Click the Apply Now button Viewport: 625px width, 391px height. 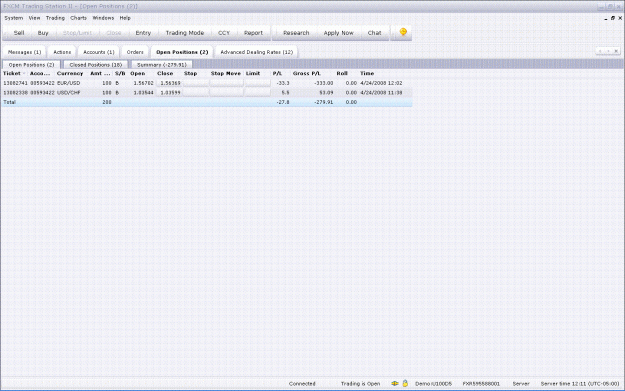click(x=338, y=33)
